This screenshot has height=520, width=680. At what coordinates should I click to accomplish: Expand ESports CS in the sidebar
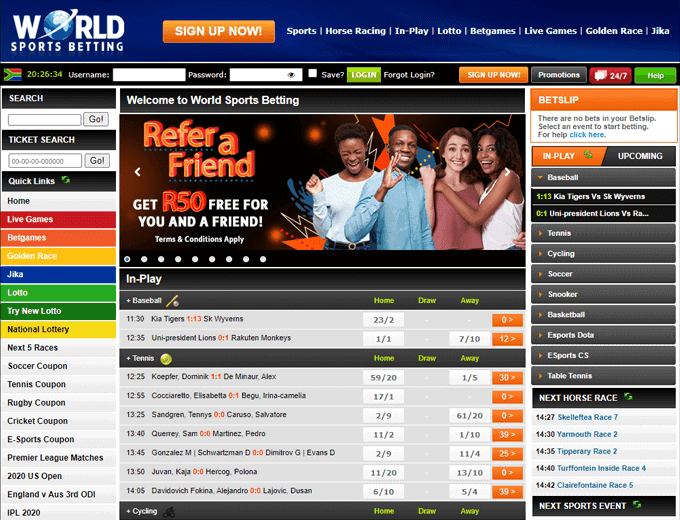603,356
